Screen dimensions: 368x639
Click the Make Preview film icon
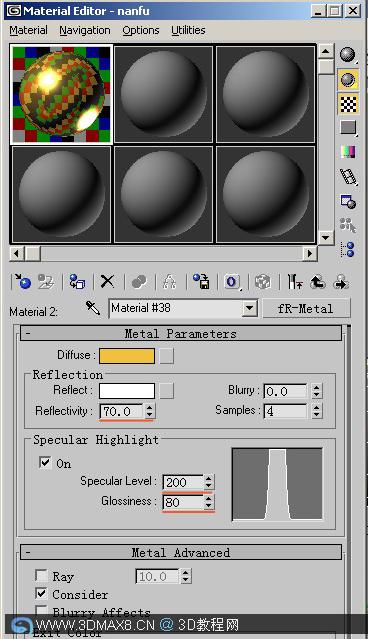pyautogui.click(x=348, y=177)
